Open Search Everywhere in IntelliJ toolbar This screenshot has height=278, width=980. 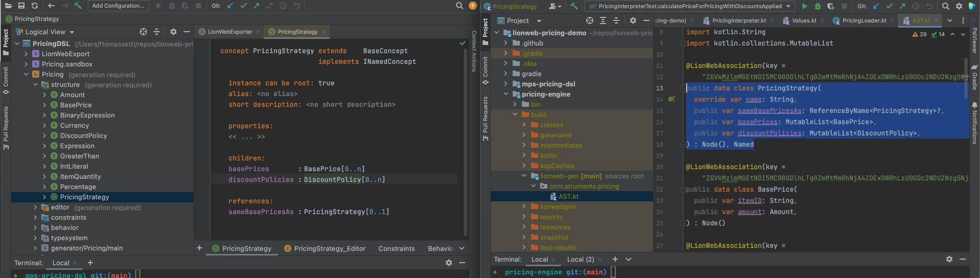coord(946,6)
